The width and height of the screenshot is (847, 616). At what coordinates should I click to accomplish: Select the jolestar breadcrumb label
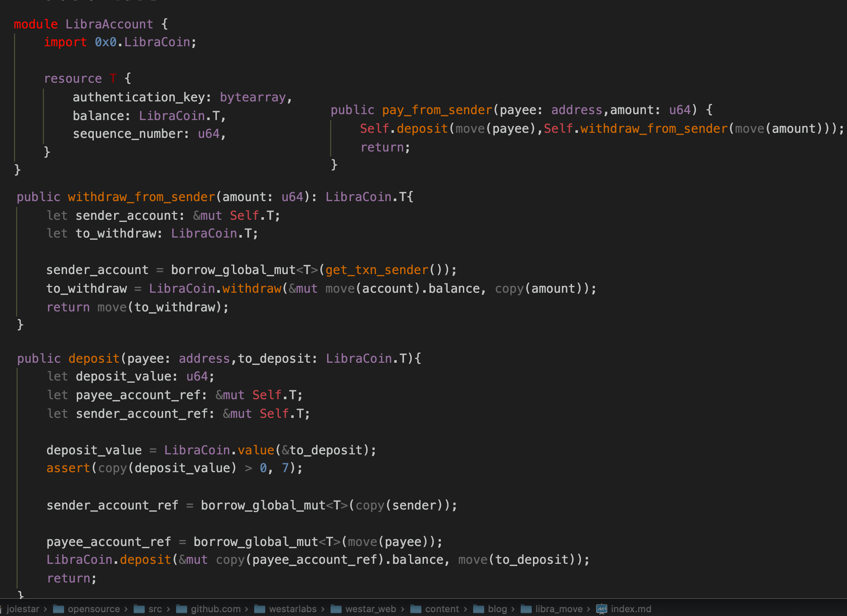coord(23,609)
